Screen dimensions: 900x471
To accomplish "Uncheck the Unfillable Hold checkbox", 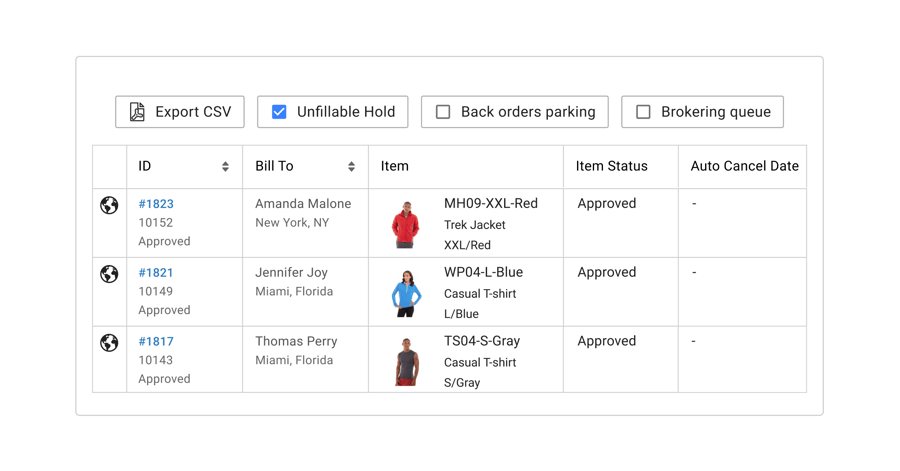I will pos(279,112).
